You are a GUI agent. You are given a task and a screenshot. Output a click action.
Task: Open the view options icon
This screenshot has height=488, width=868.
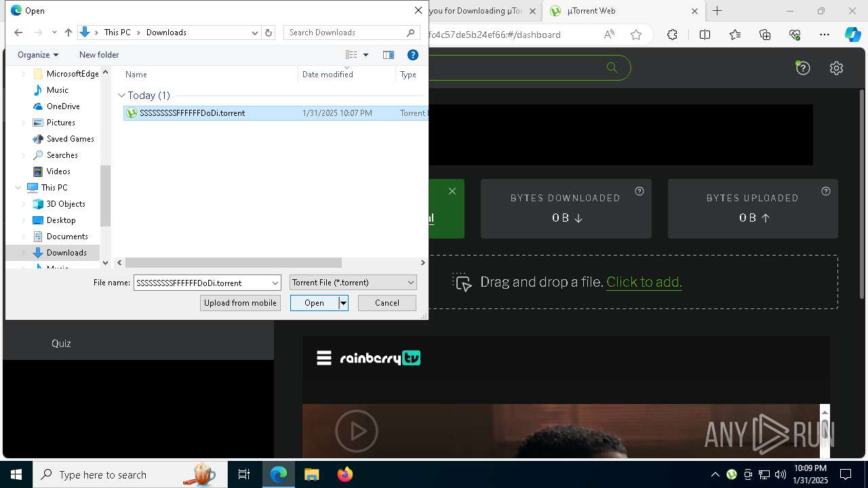[351, 55]
